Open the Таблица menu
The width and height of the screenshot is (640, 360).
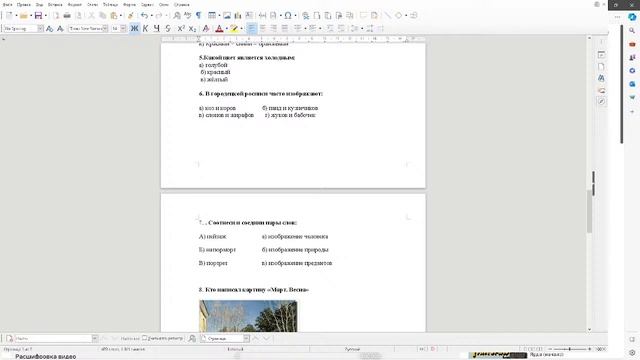(x=110, y=4)
